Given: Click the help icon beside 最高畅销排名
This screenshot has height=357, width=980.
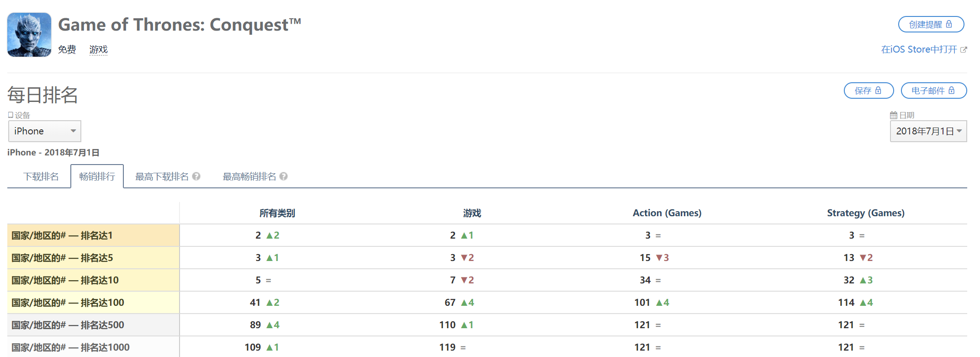Looking at the screenshot, I should (284, 176).
